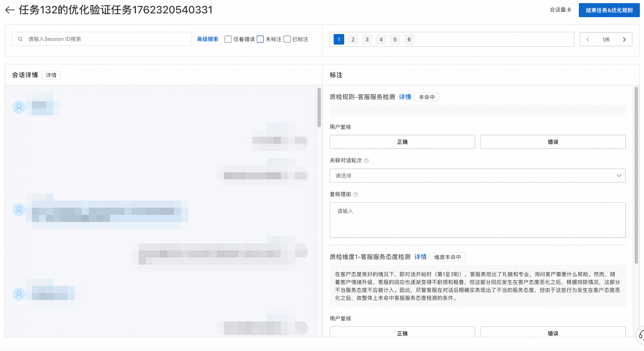Click help icon beside 复核理由

pyautogui.click(x=356, y=194)
